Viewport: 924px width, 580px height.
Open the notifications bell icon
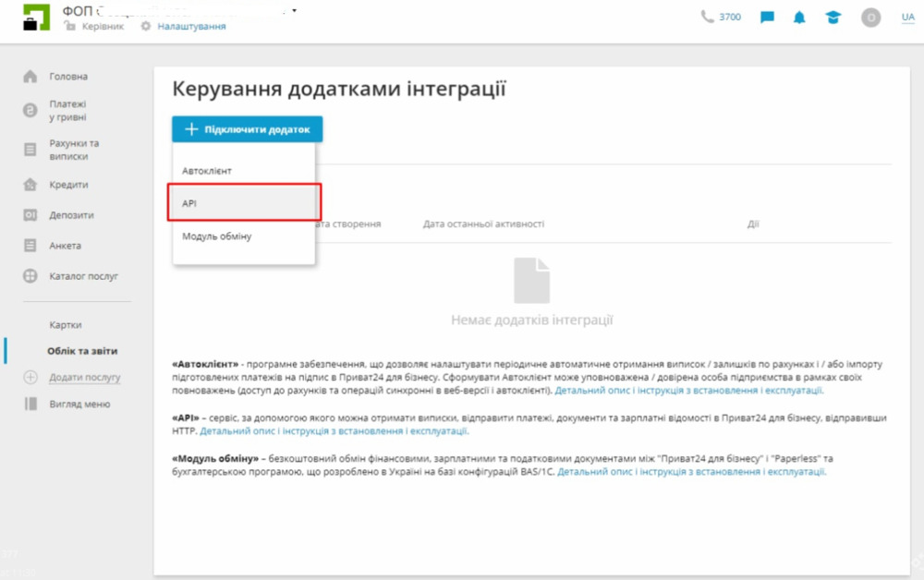pyautogui.click(x=799, y=18)
